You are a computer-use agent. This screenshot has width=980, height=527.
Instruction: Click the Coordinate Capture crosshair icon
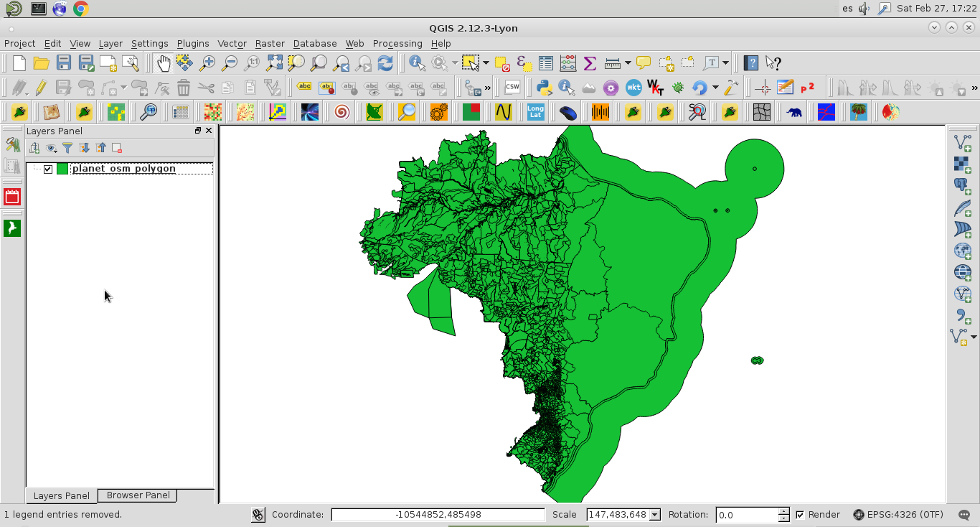click(x=763, y=88)
